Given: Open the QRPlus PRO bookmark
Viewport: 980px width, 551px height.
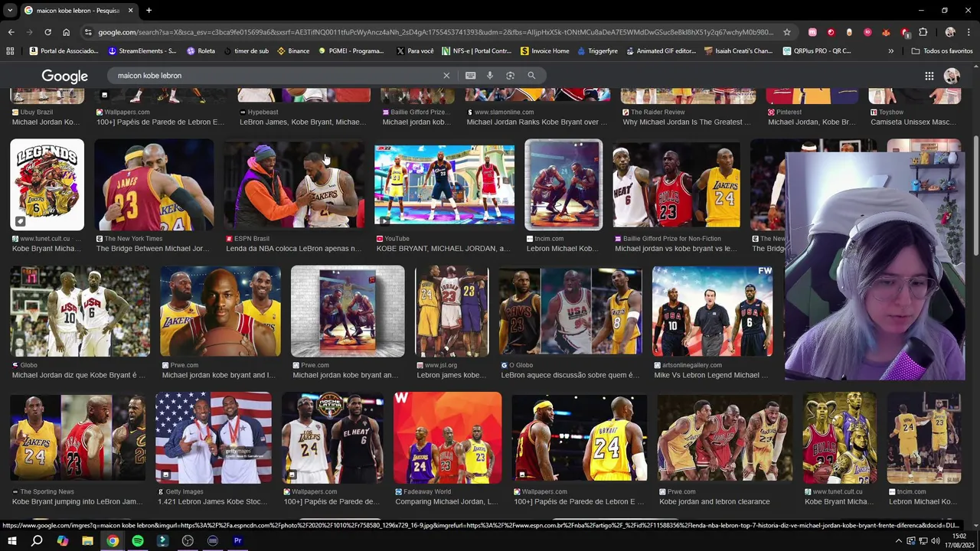Looking at the screenshot, I should 817,51.
